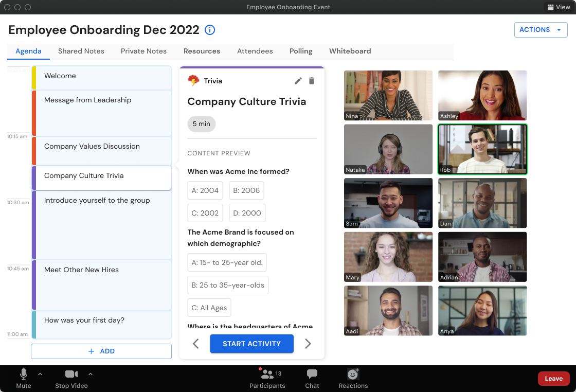Image resolution: width=576 pixels, height=392 pixels.
Task: Open the Chat icon
Action: (312, 373)
